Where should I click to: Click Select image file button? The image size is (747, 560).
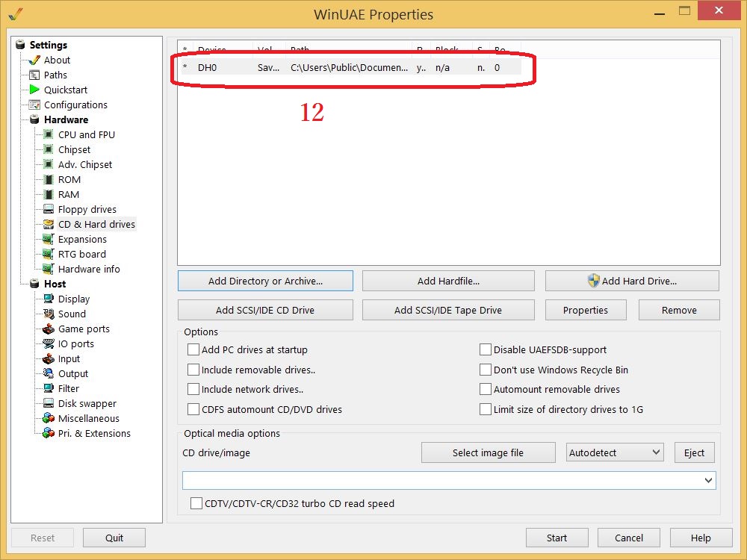click(x=489, y=452)
